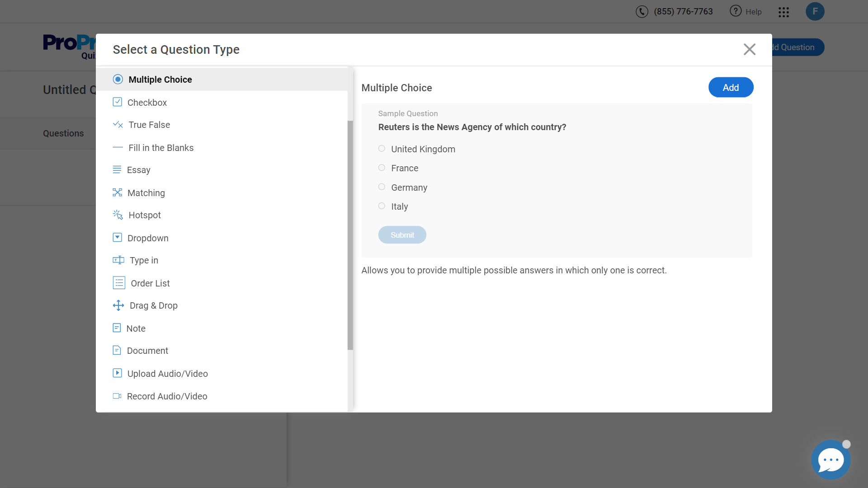Click the Hotspot question type icon

click(118, 215)
